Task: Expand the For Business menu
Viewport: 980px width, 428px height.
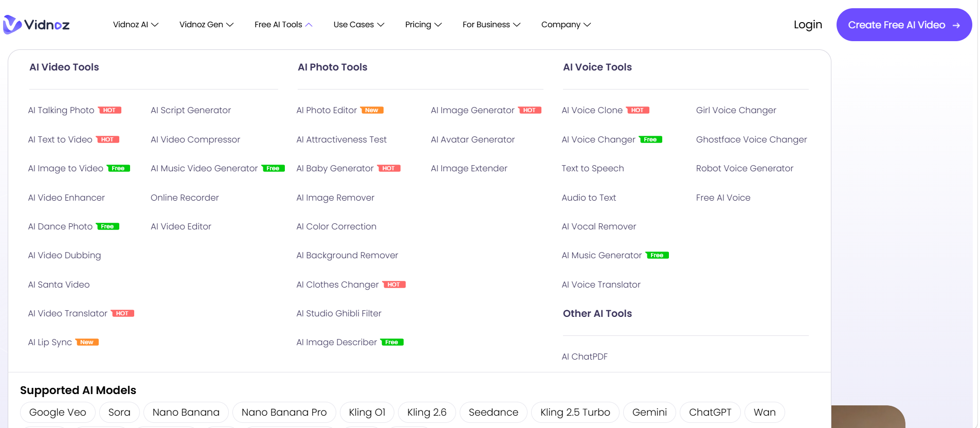Action: pos(492,25)
